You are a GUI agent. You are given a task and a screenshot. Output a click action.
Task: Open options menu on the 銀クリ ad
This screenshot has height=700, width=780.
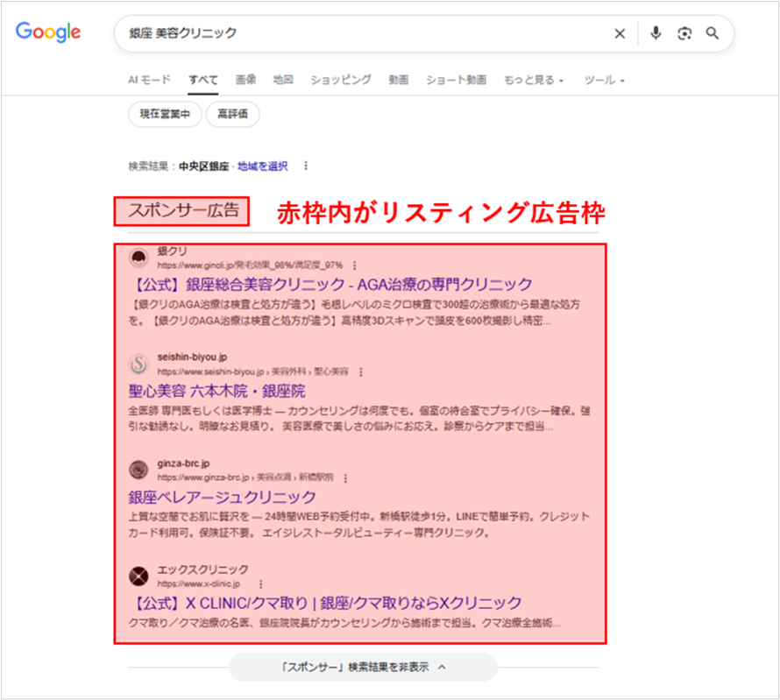(x=355, y=265)
